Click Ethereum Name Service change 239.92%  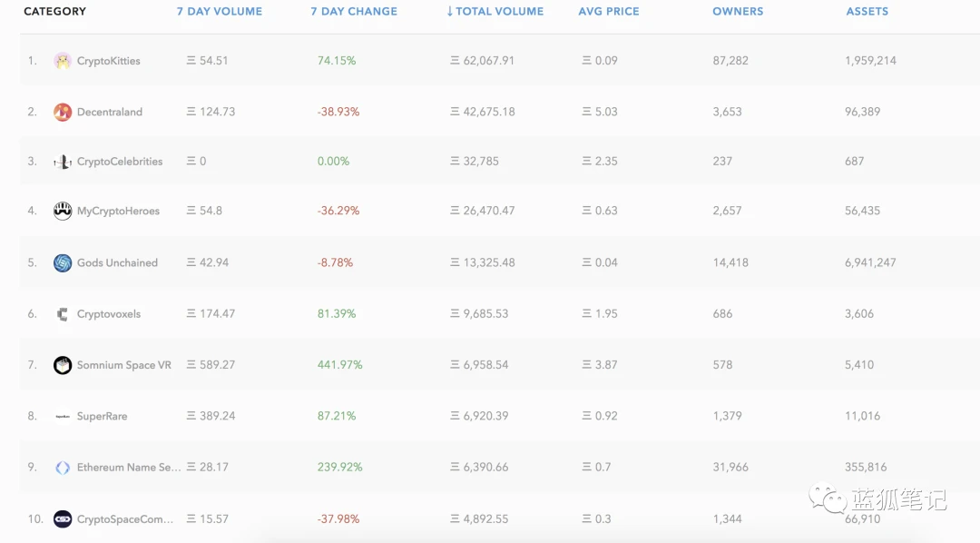pos(339,468)
